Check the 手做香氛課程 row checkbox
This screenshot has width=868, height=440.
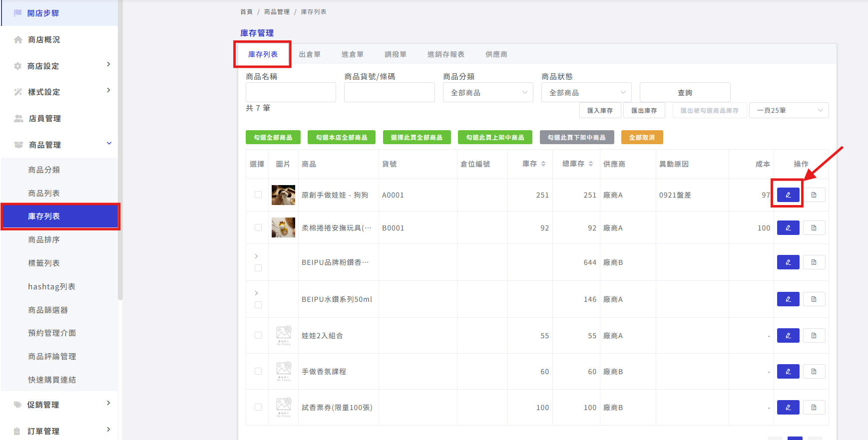pos(258,371)
